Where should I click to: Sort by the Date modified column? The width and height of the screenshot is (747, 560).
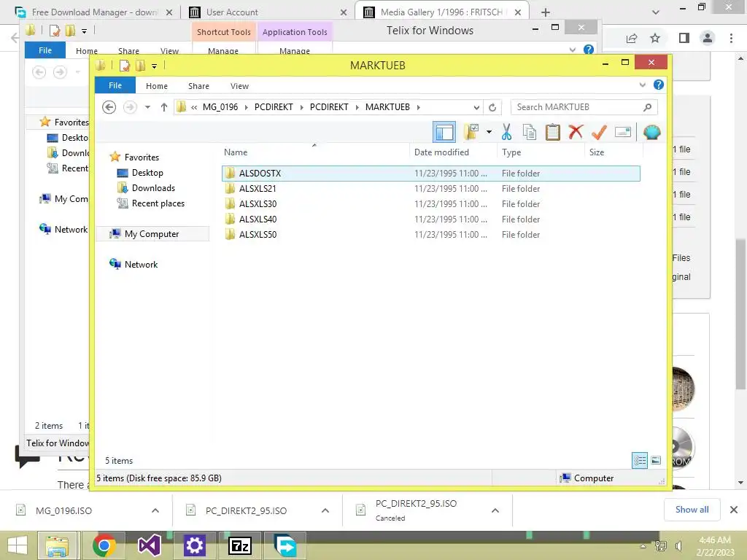[x=452, y=152]
